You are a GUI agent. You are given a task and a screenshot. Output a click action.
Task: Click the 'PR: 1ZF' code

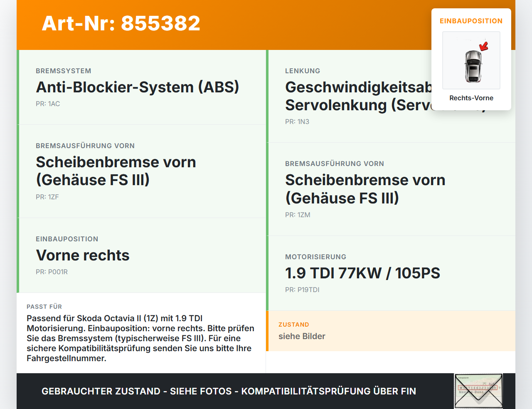point(47,197)
